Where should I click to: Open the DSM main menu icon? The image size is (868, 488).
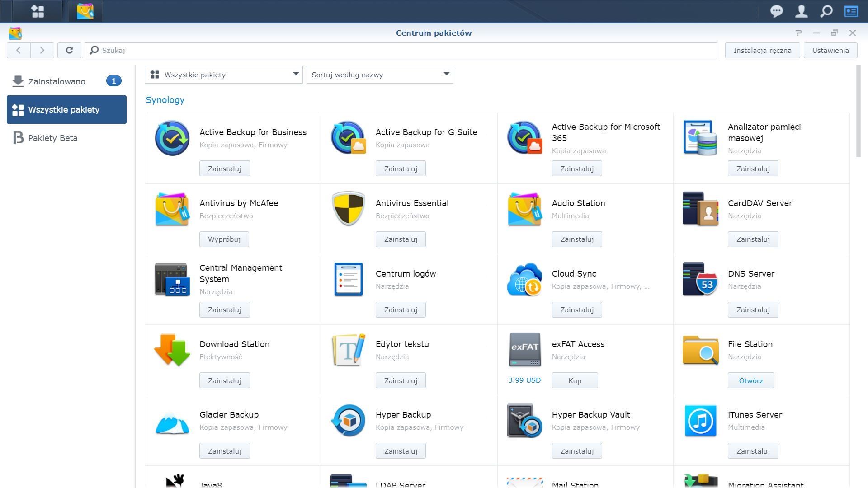[38, 11]
